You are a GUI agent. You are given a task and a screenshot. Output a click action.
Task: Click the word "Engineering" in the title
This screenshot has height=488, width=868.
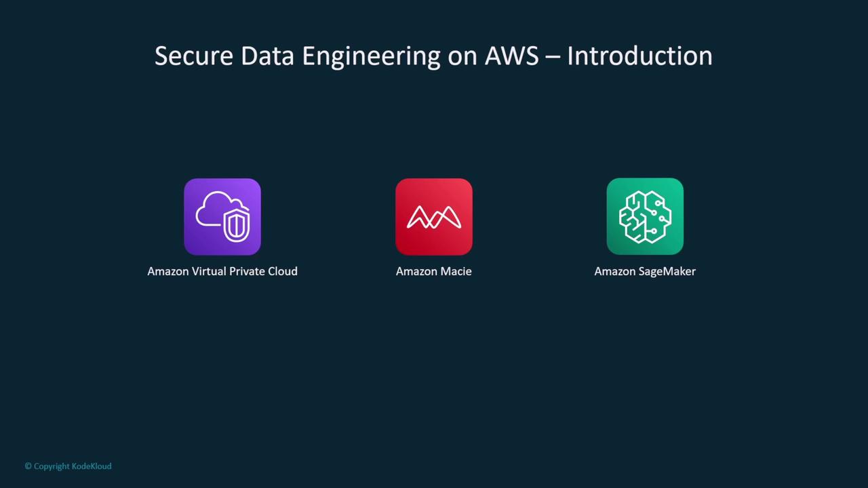click(x=371, y=57)
